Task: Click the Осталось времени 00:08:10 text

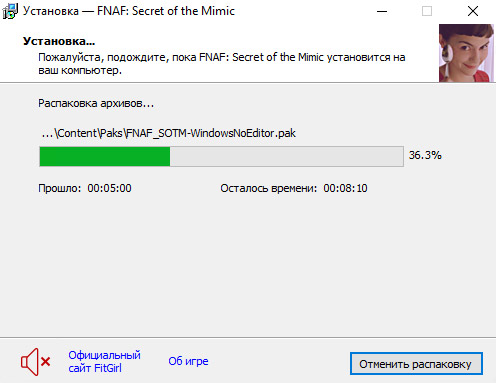Action: (294, 188)
